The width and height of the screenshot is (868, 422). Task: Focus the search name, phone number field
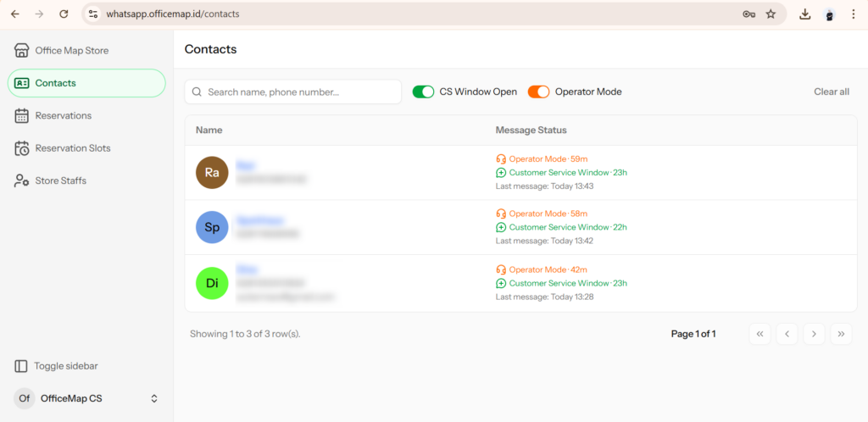click(x=292, y=92)
